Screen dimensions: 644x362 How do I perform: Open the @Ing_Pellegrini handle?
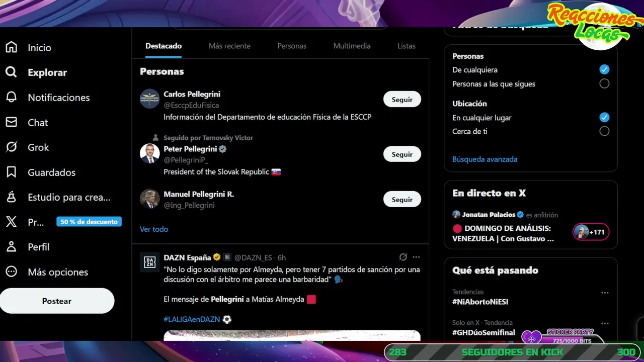pos(189,205)
